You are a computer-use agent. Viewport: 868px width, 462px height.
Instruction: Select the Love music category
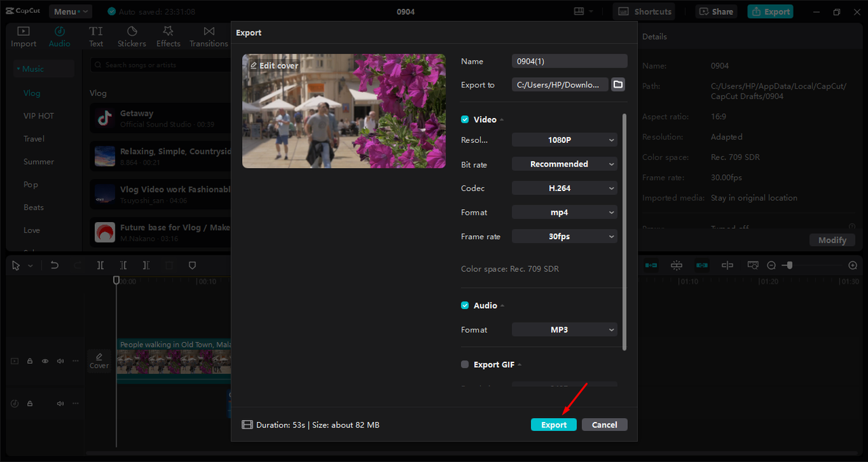pyautogui.click(x=32, y=230)
